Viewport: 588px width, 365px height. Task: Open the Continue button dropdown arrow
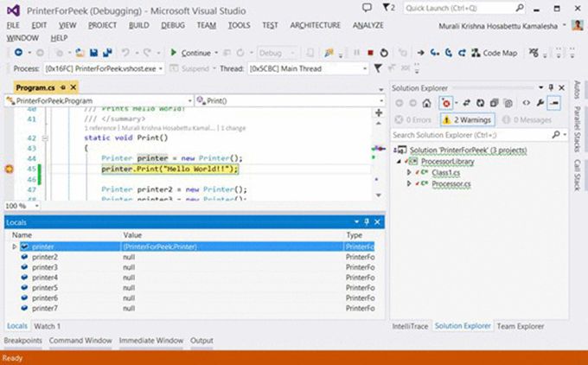click(x=216, y=53)
